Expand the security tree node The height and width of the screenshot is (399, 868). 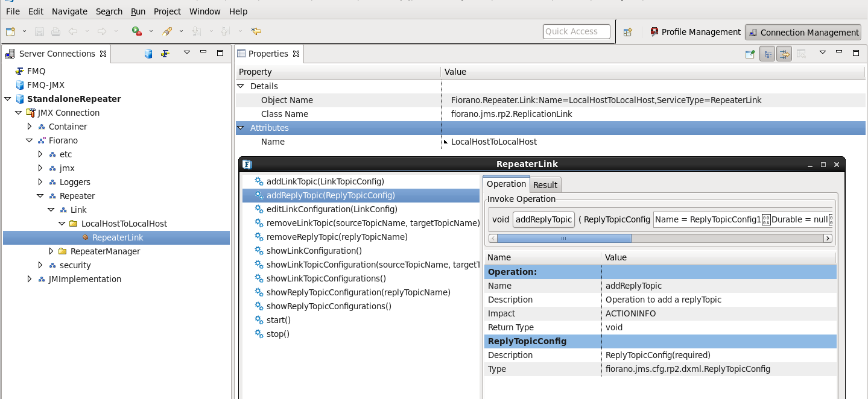40,265
